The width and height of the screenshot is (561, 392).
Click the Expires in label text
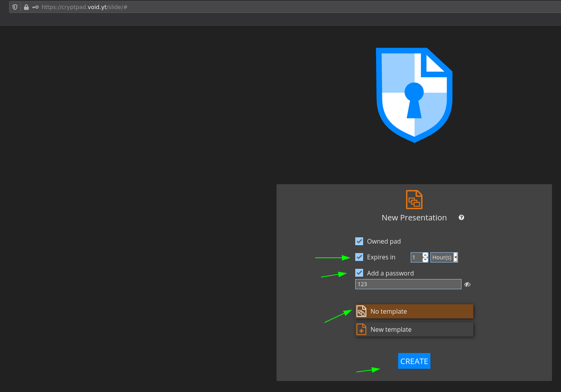coord(381,257)
